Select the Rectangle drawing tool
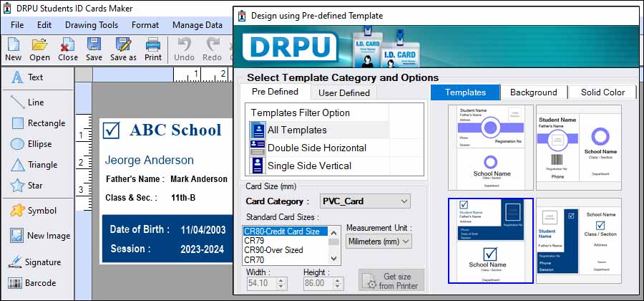This screenshot has width=644, height=301. click(38, 123)
